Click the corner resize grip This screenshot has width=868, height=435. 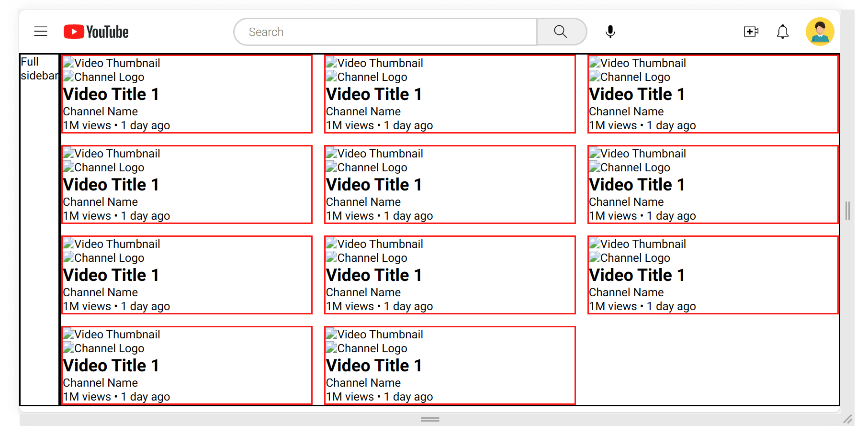tap(848, 419)
